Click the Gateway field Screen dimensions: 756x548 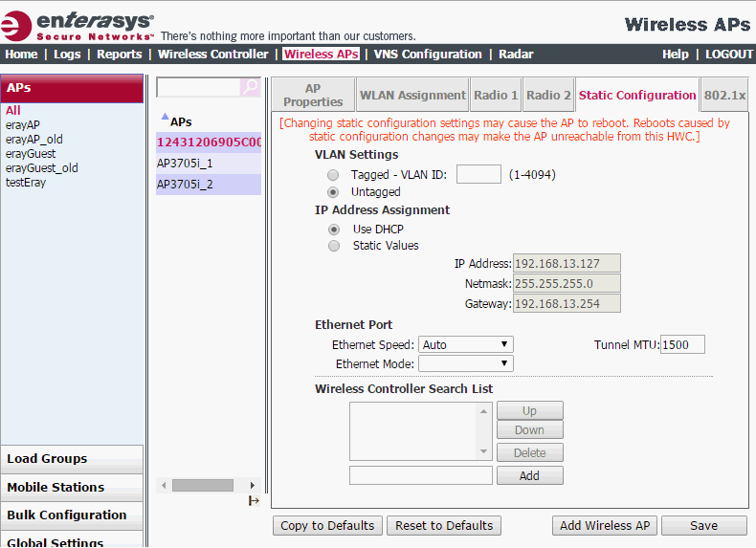point(567,303)
